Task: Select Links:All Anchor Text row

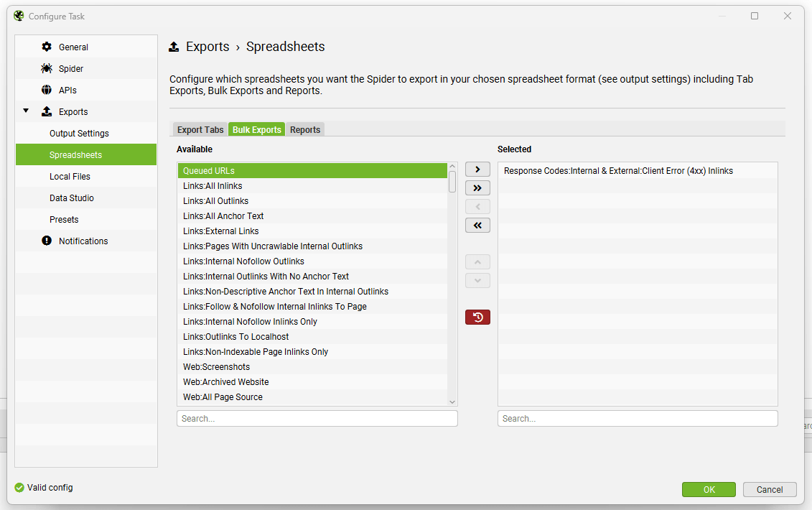Action: click(312, 215)
